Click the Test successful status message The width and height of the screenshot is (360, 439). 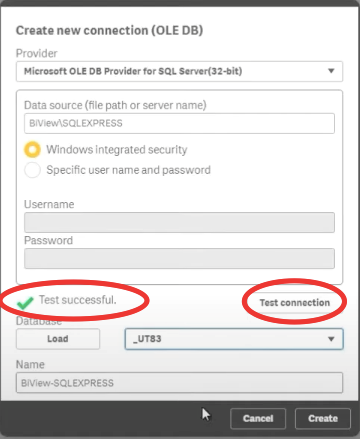pyautogui.click(x=77, y=300)
